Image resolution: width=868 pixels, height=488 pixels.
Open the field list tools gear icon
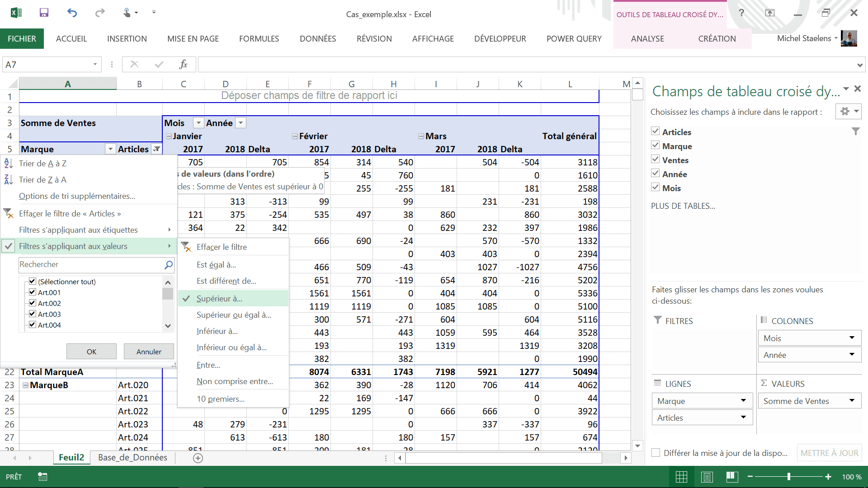pyautogui.click(x=845, y=111)
